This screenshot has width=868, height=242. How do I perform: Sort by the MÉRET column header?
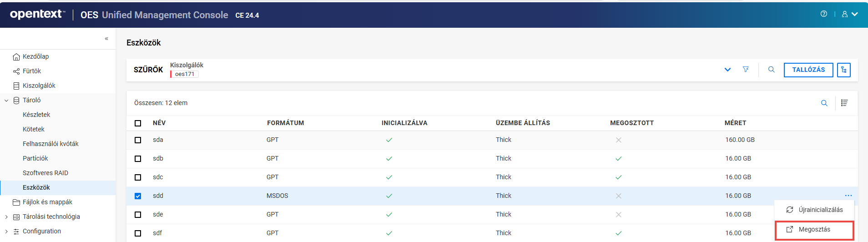pyautogui.click(x=735, y=123)
